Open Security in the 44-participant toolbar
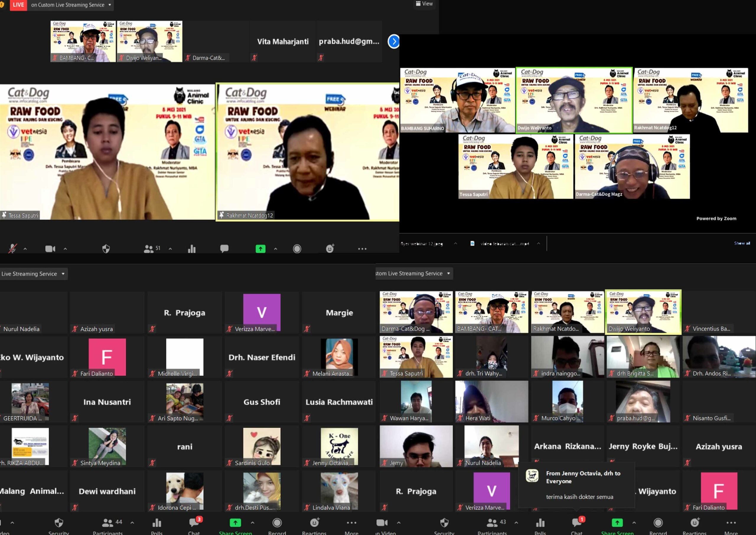This screenshot has height=535, width=756. pos(58,526)
